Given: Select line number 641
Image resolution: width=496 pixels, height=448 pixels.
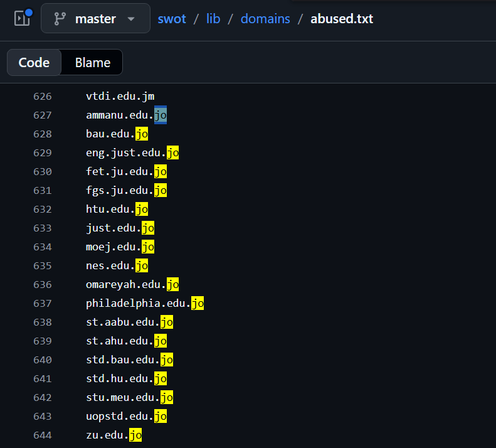Looking at the screenshot, I should [43, 378].
